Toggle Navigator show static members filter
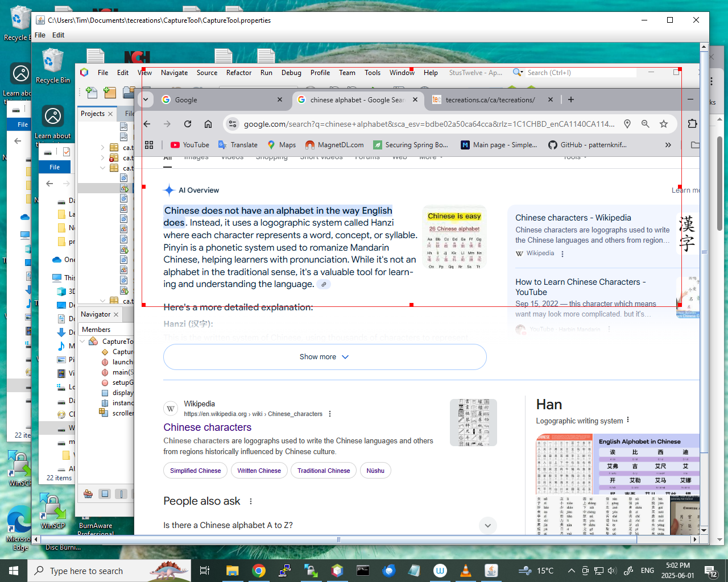Image resolution: width=728 pixels, height=582 pixels. pos(121,494)
